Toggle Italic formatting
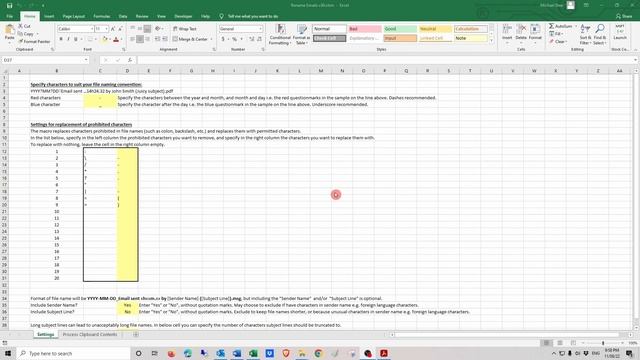Image resolution: width=640 pixels, height=360 pixels. click(x=68, y=39)
